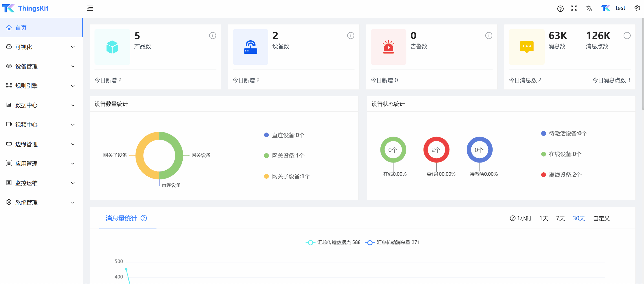
Task: Go to 首页 in sidebar
Action: click(21, 27)
